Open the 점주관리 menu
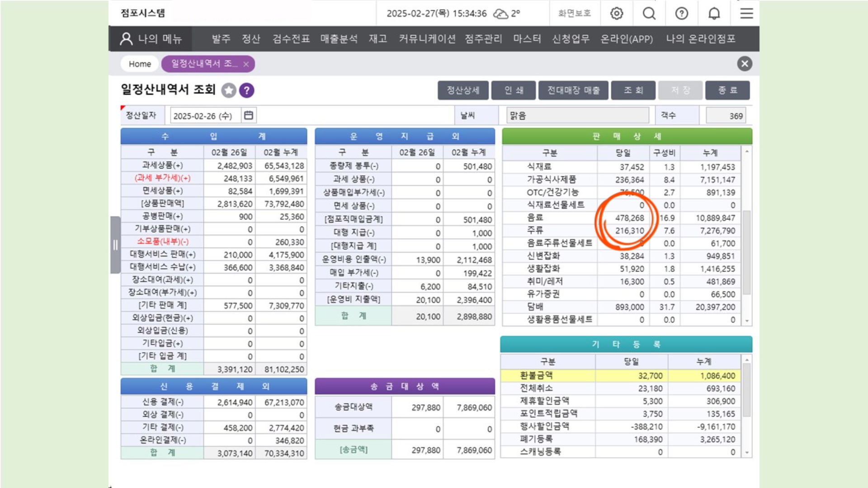The height and width of the screenshot is (488, 868). (483, 39)
